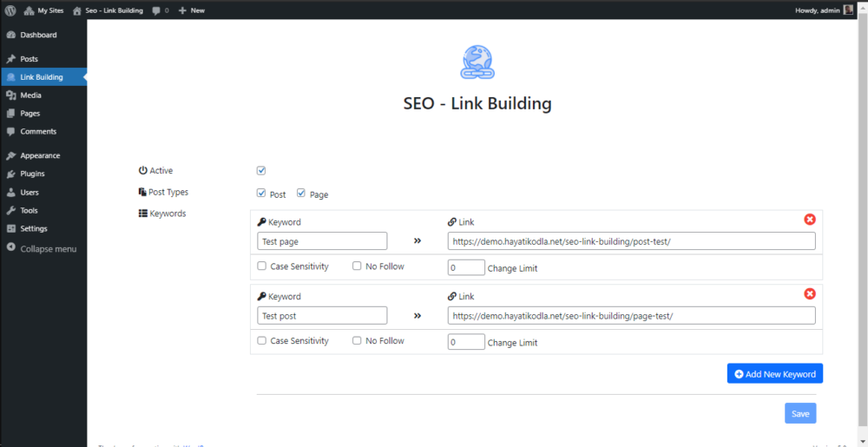Click Add New Keyword button
Viewport: 868px width, 447px height.
click(x=775, y=373)
